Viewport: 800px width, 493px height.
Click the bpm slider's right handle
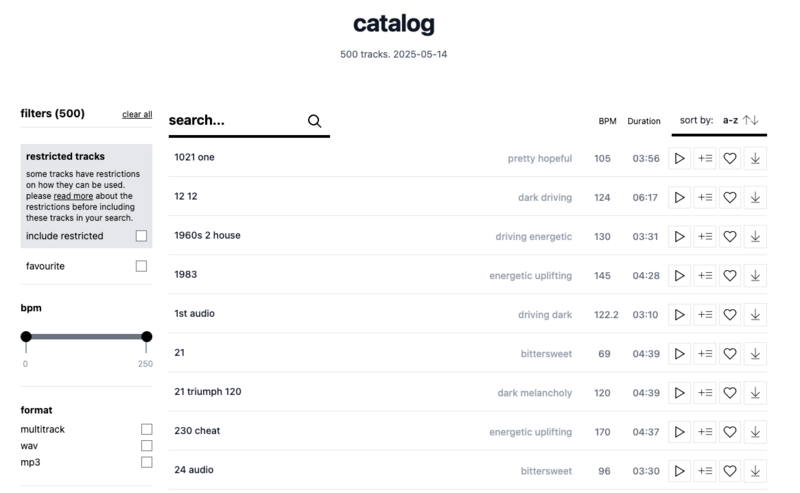pyautogui.click(x=147, y=337)
